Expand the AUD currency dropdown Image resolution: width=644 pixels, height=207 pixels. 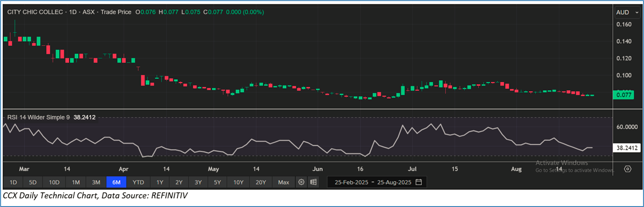click(627, 13)
